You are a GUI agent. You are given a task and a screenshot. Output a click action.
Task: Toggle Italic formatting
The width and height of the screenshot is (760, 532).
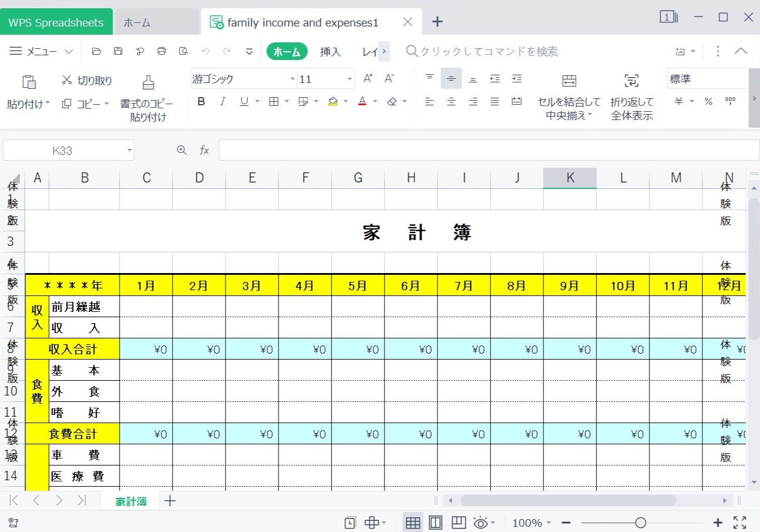[x=223, y=102]
